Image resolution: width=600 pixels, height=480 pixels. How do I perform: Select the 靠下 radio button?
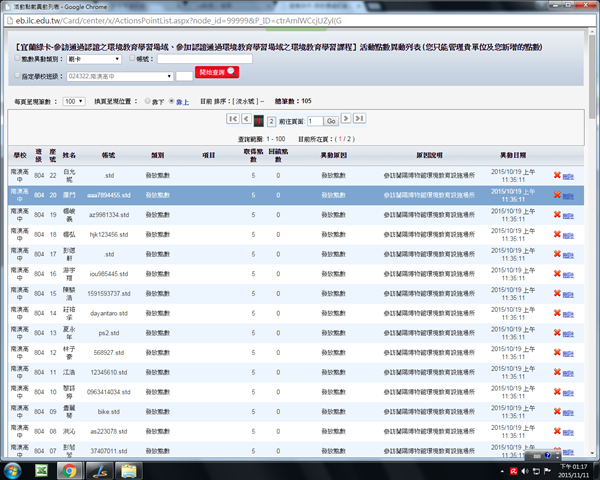click(x=147, y=101)
